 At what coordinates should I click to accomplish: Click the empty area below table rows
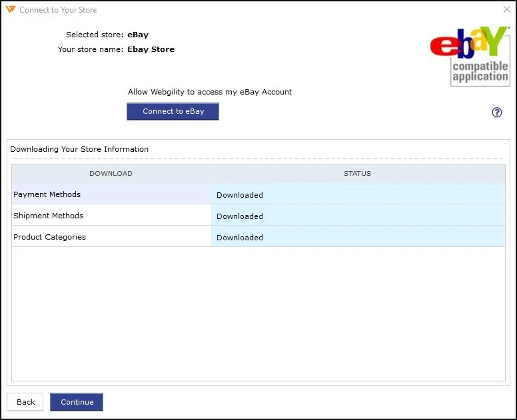[x=258, y=313]
